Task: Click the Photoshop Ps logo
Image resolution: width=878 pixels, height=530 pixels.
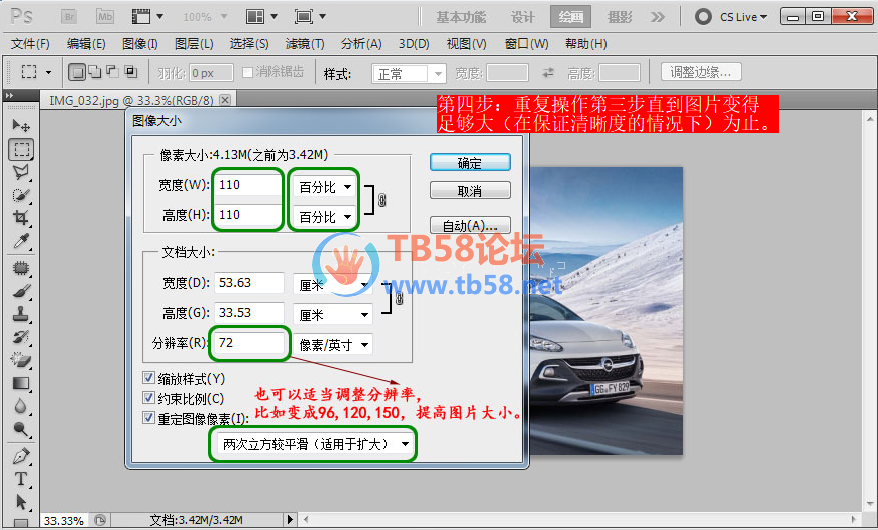Action: click(x=22, y=16)
